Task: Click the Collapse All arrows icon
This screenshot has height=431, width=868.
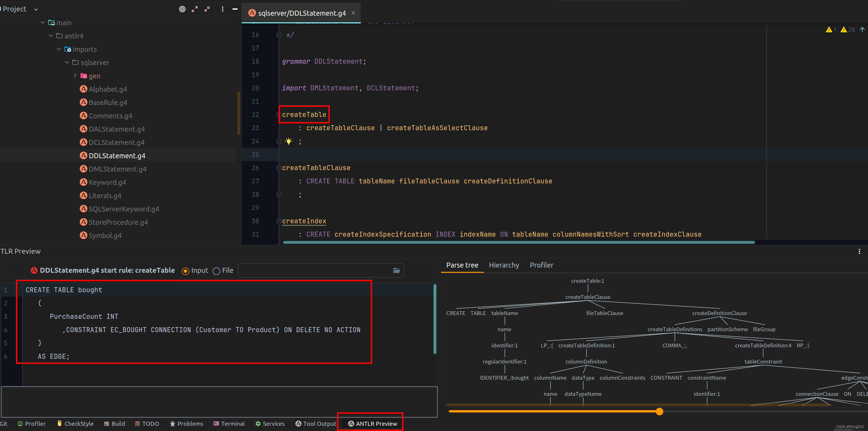Action: pyautogui.click(x=207, y=9)
